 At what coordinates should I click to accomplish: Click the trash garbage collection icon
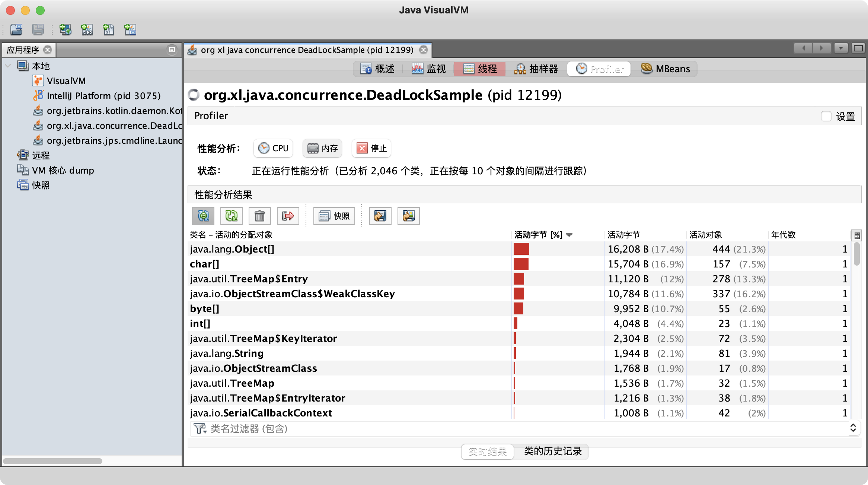point(260,216)
